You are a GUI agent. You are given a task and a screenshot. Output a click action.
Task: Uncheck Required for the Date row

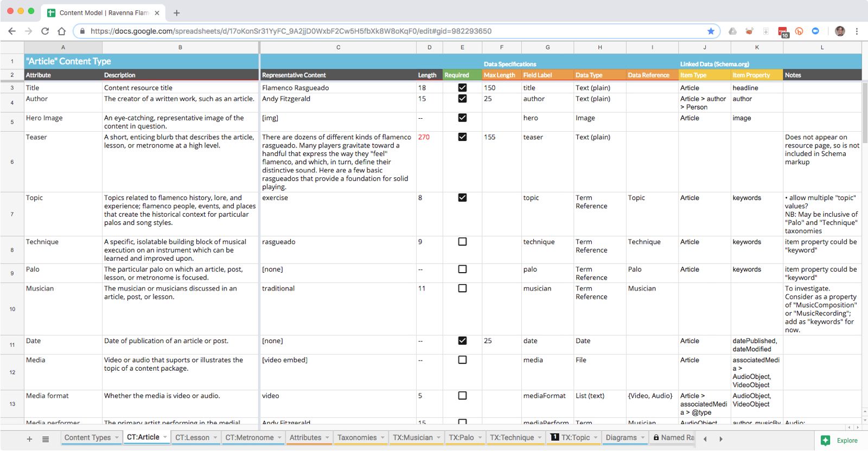tap(462, 341)
